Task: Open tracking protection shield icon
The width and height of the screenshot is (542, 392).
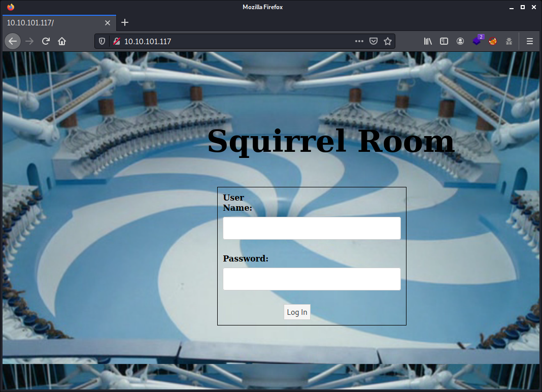Action: tap(102, 41)
